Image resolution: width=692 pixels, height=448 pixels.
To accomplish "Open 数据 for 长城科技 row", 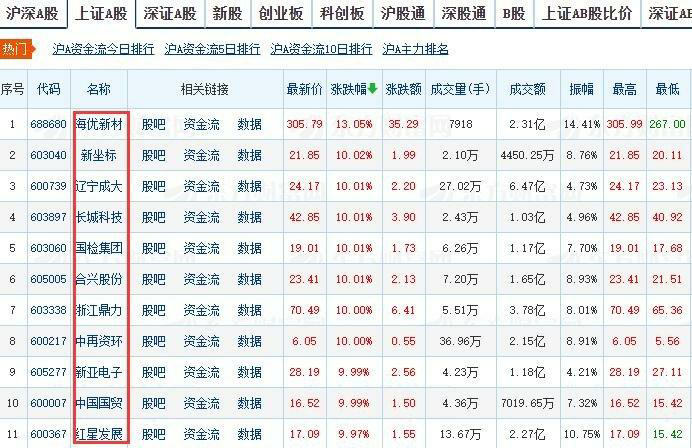I will click(x=250, y=217).
